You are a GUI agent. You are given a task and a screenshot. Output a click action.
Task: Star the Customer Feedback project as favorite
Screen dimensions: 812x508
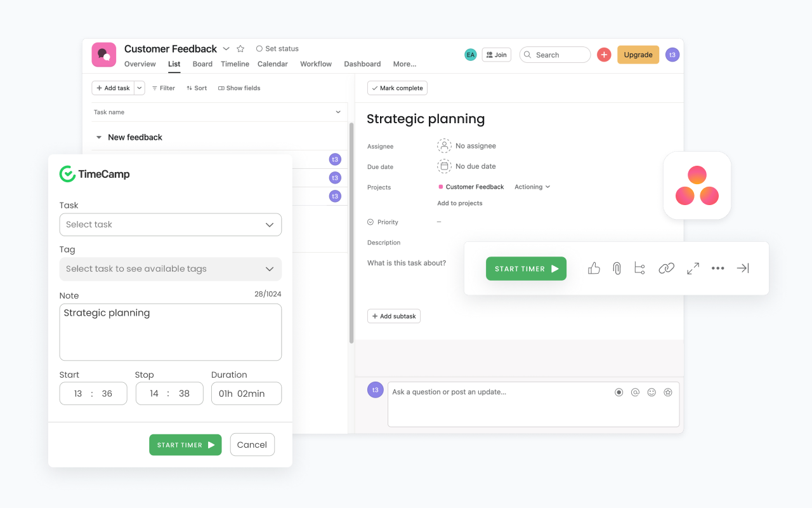click(x=240, y=48)
